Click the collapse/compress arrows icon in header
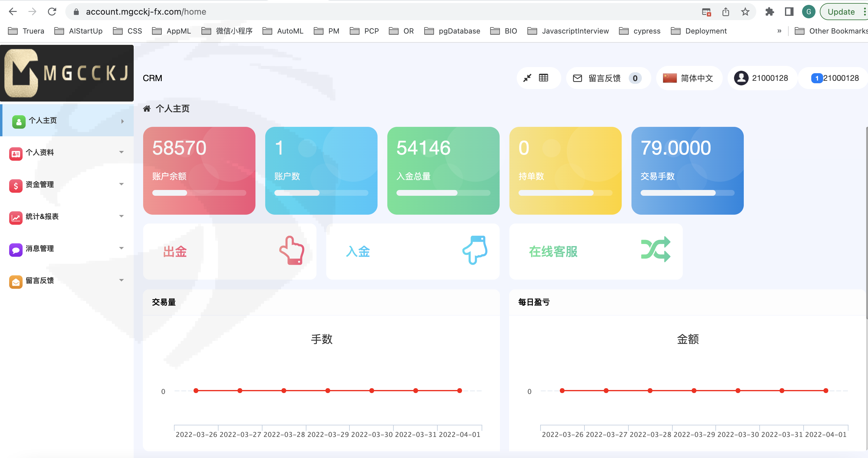 [x=527, y=78]
